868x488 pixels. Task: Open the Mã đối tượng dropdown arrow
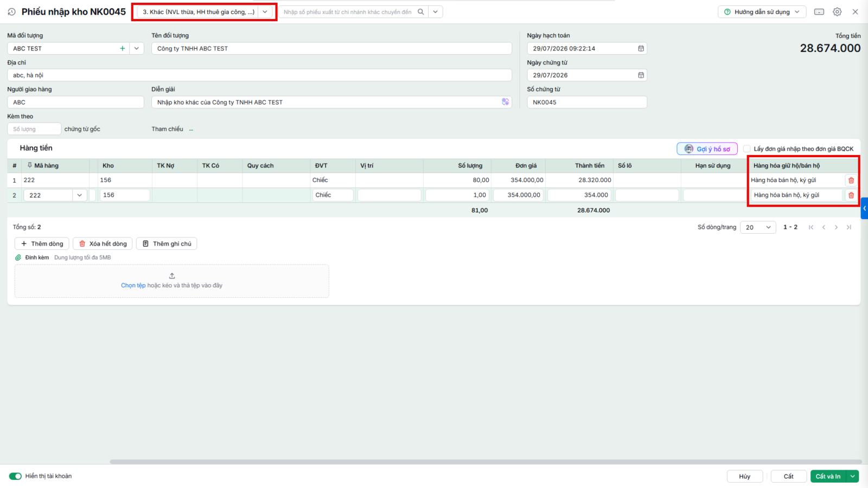pos(137,48)
